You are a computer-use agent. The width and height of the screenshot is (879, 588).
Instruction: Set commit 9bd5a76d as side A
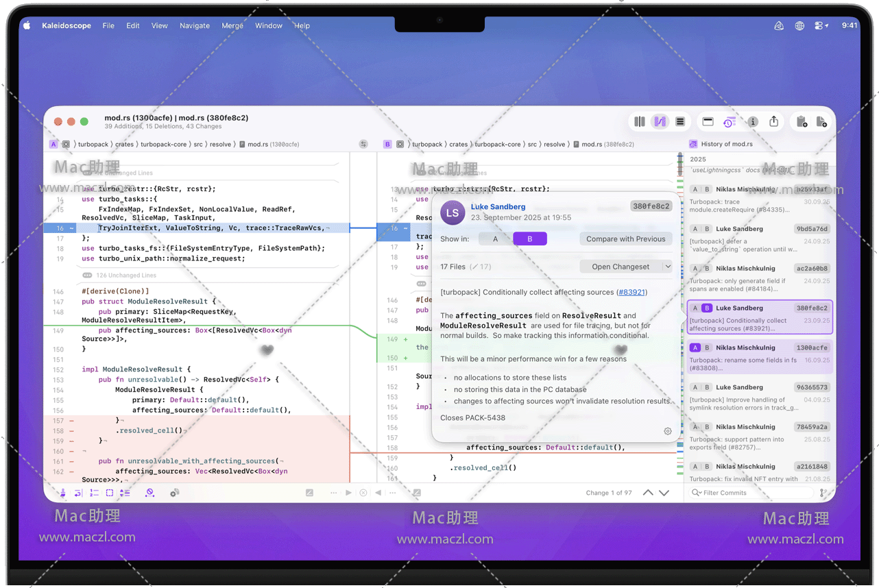pos(695,229)
